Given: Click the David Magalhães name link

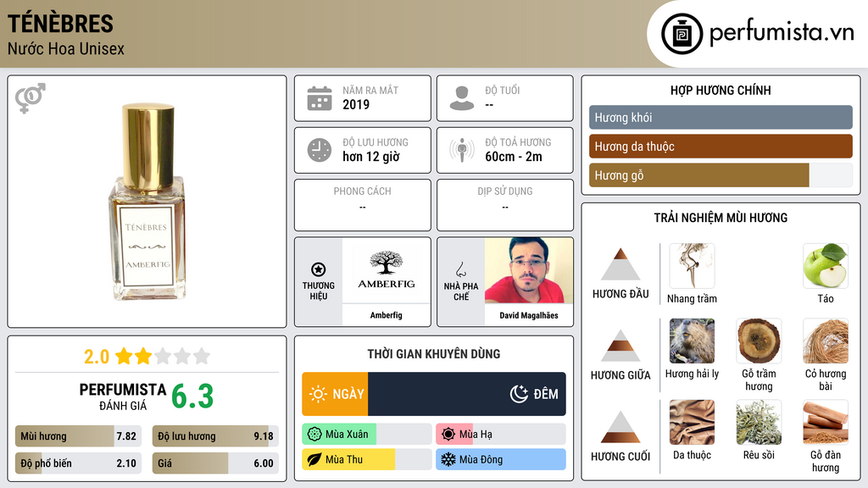Looking at the screenshot, I should pos(529,315).
